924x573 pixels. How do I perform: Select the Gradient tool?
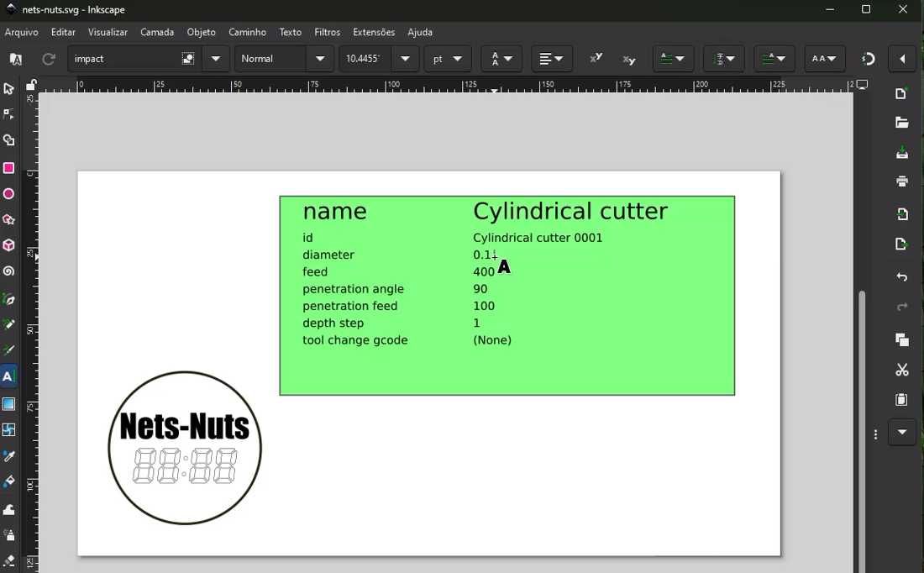click(9, 404)
